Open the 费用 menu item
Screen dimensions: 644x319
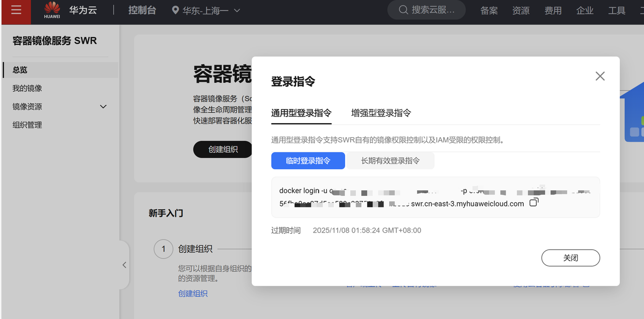[552, 10]
